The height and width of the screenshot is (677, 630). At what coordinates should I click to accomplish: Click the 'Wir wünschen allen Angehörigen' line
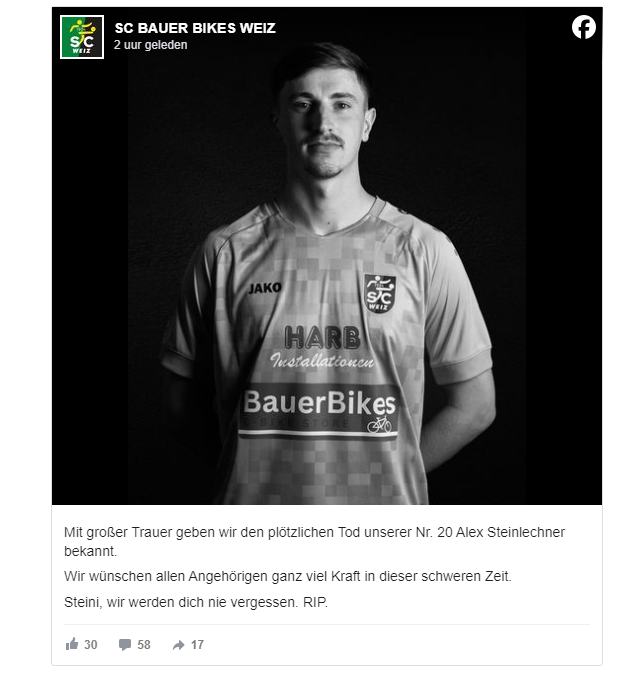(x=288, y=576)
